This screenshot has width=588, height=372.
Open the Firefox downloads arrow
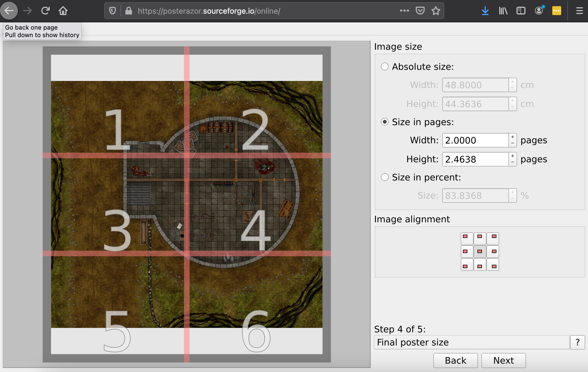point(485,11)
